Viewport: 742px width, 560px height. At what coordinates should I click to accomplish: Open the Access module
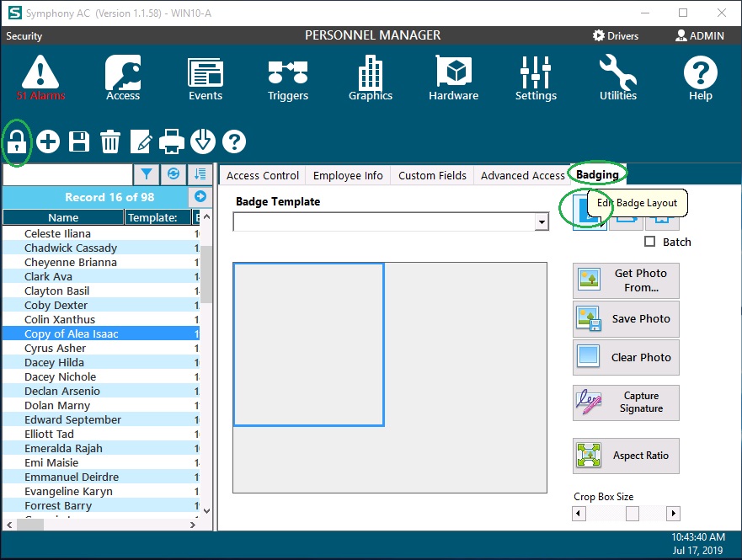point(123,77)
